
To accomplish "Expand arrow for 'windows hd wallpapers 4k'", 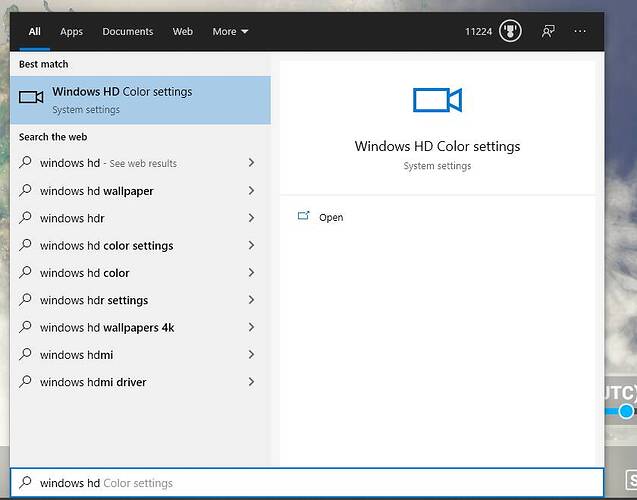I will pyautogui.click(x=251, y=327).
